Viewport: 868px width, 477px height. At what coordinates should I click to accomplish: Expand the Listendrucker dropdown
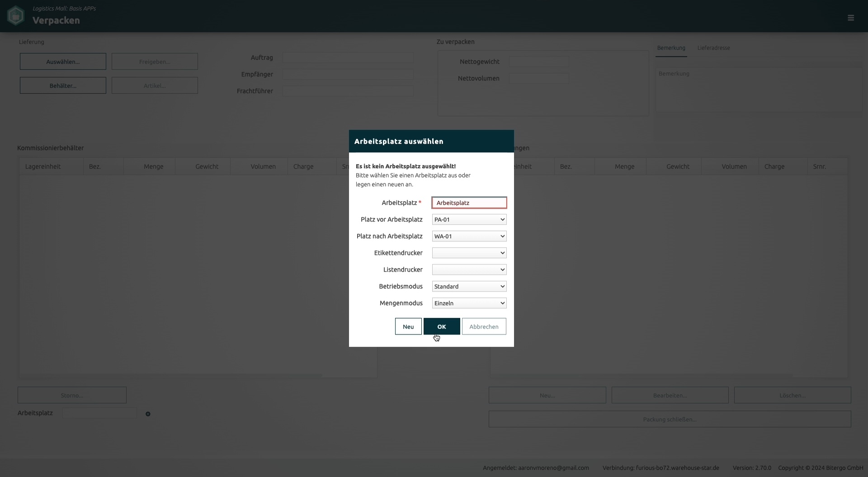coord(469,269)
